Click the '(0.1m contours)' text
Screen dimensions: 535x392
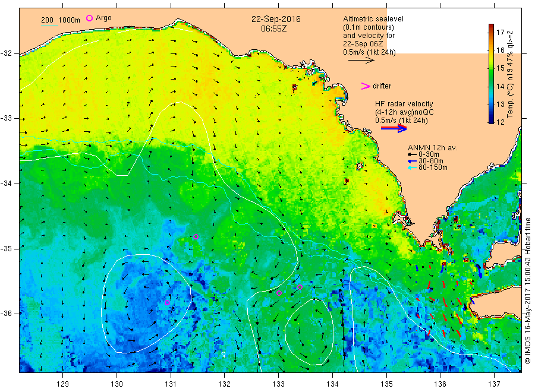(x=368, y=27)
